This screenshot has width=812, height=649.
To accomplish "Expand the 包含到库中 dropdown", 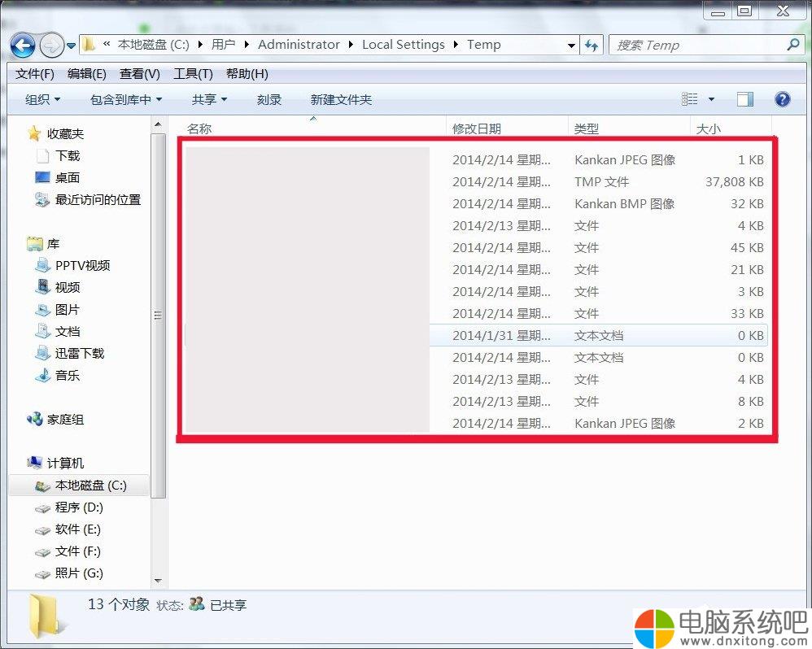I will point(126,99).
